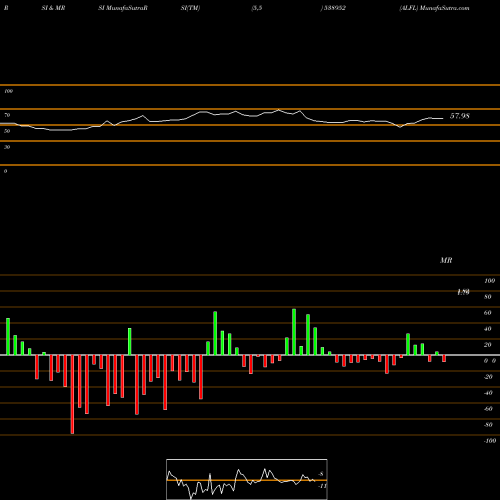500x500 pixels.
Task: Click the -80 label on the MR axis
Action: point(488,425)
